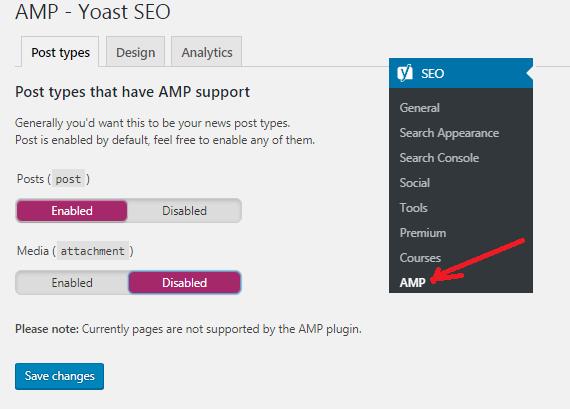Navigate to the Courses menu item
570x410 pixels.
coord(420,258)
